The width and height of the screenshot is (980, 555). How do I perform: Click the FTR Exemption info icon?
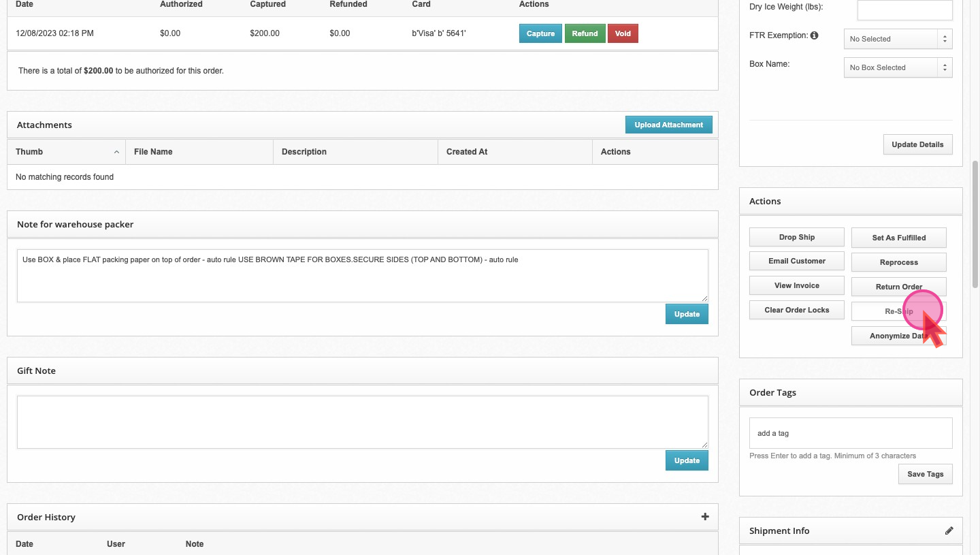click(x=814, y=35)
